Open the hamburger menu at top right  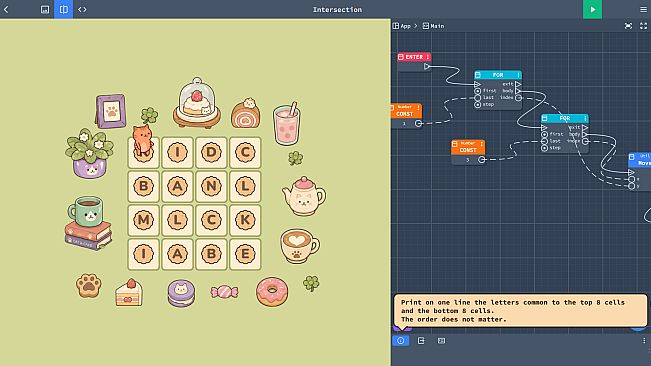pos(643,9)
